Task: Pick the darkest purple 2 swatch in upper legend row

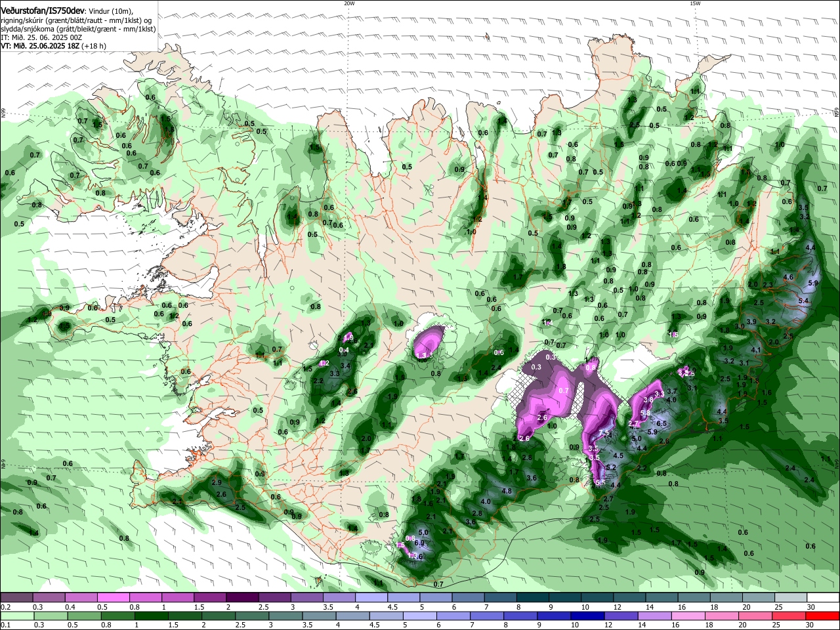Action: (241, 598)
